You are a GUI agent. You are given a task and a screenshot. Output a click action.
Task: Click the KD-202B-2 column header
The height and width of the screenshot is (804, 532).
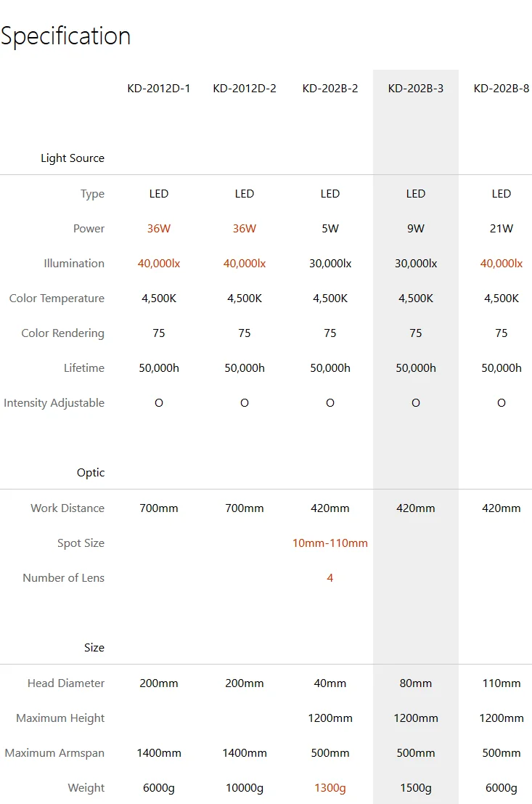pos(330,88)
